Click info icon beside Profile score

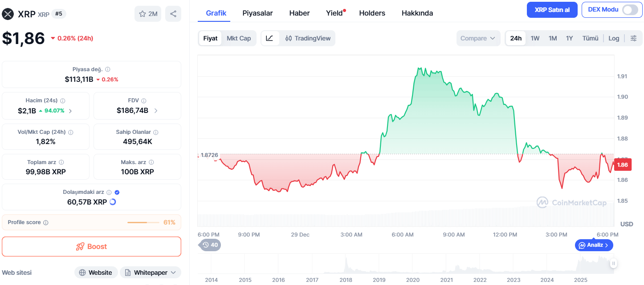coord(46,223)
